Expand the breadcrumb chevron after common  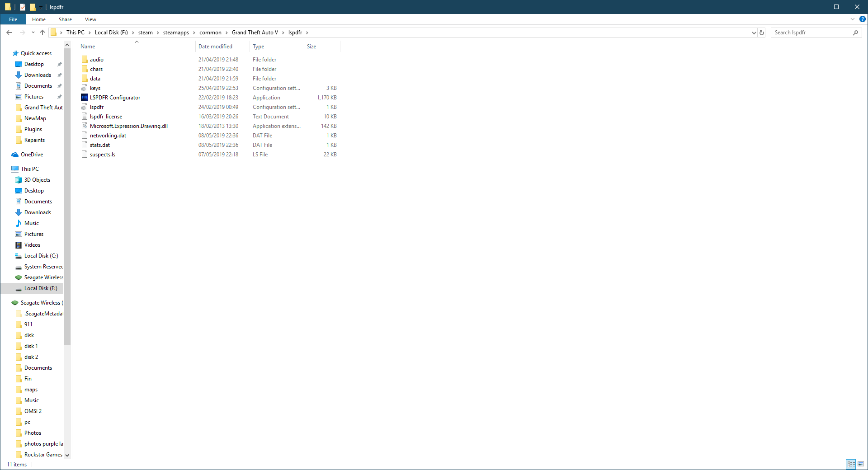click(226, 33)
